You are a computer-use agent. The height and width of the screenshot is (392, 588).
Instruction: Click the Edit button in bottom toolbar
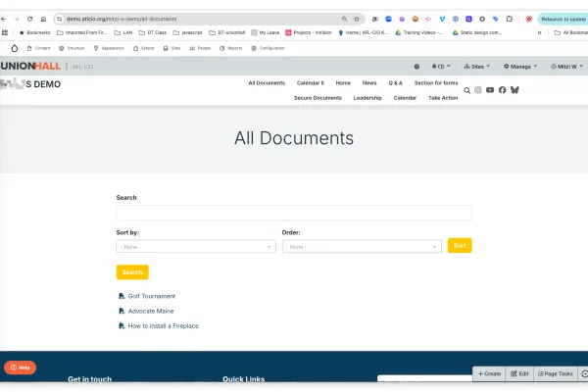[519, 374]
